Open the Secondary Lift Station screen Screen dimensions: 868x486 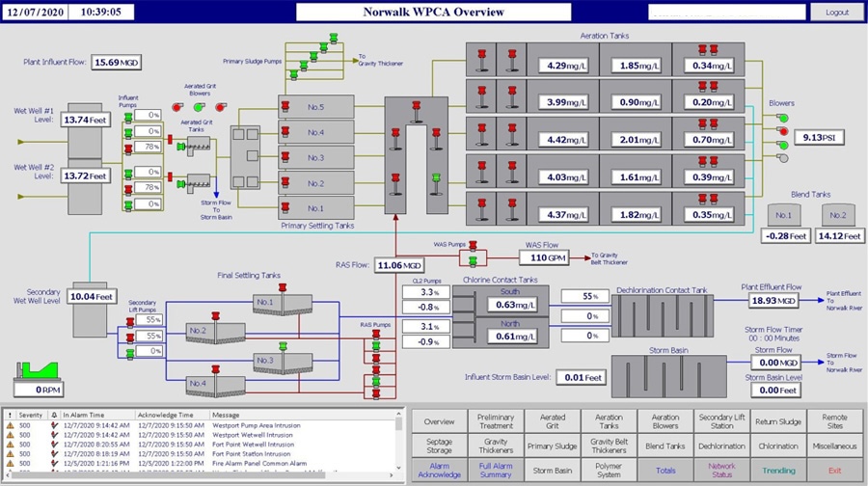pyautogui.click(x=721, y=421)
